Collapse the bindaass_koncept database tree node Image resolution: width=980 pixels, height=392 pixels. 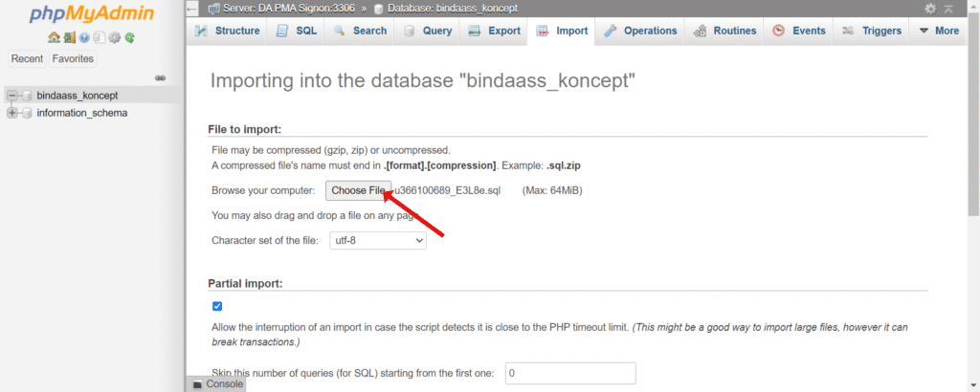(x=11, y=96)
